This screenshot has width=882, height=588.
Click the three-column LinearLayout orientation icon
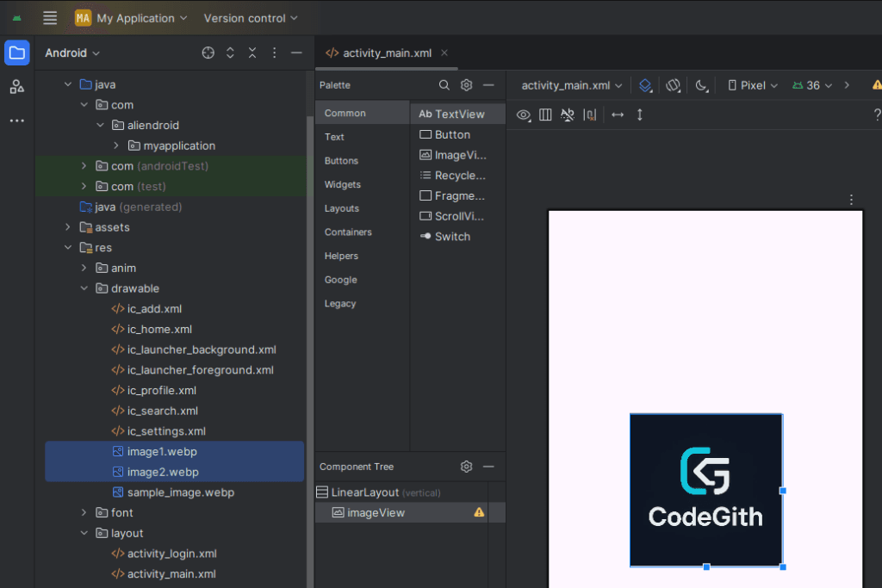[545, 115]
